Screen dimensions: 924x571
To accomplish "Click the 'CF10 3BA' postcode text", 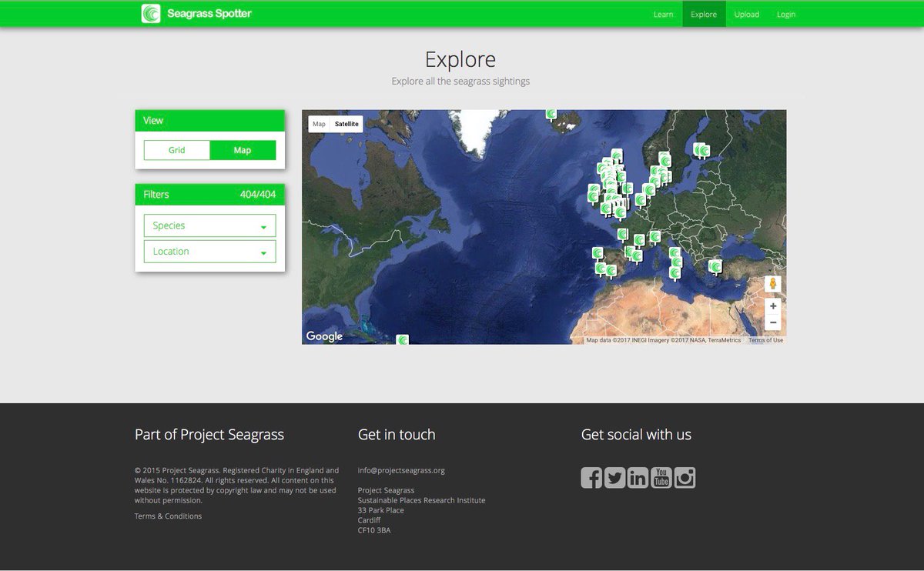I will (x=374, y=530).
